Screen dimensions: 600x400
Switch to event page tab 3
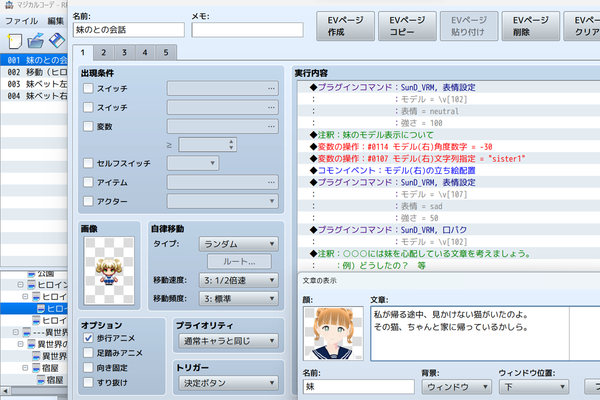tap(124, 52)
